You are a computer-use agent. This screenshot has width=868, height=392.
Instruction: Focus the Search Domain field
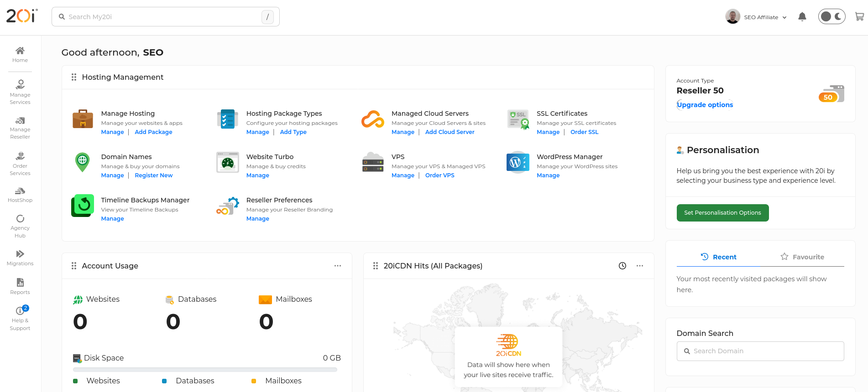pyautogui.click(x=760, y=351)
